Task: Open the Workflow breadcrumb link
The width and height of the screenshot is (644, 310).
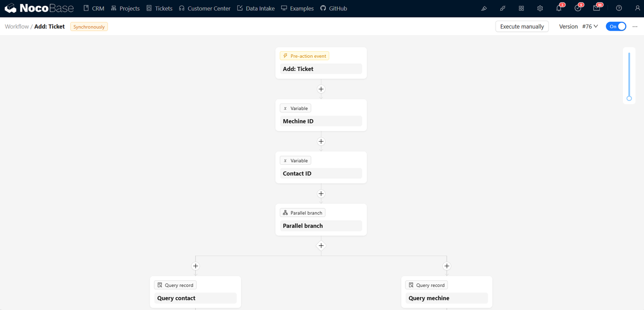Action: [17, 26]
